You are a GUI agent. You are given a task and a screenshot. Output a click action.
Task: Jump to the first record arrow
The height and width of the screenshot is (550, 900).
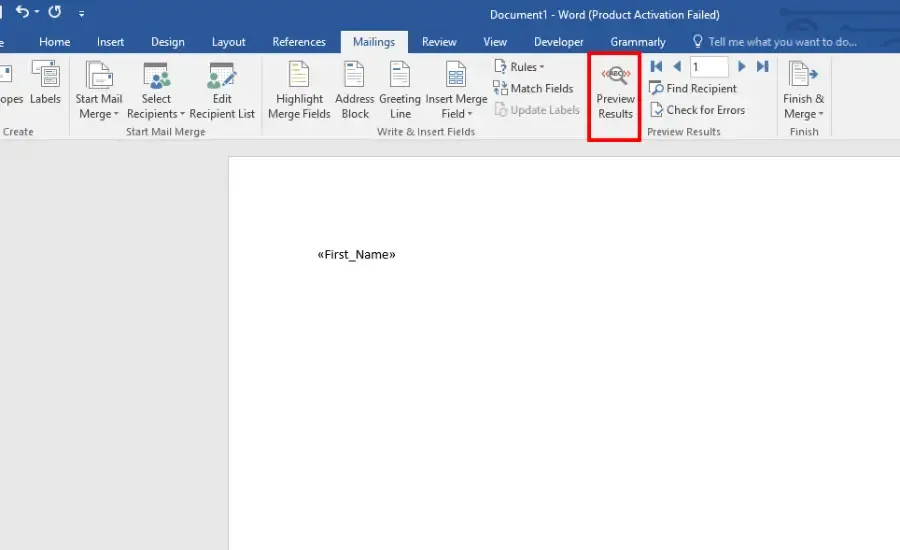(x=656, y=67)
